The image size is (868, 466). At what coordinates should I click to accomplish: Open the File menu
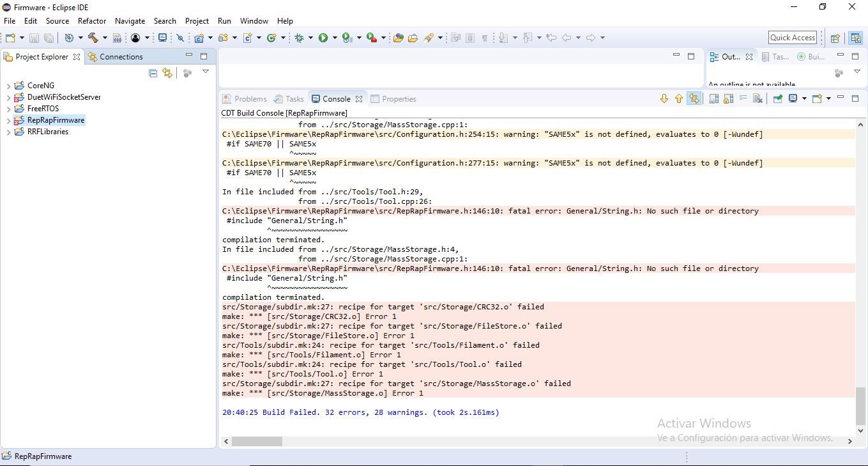(x=10, y=20)
